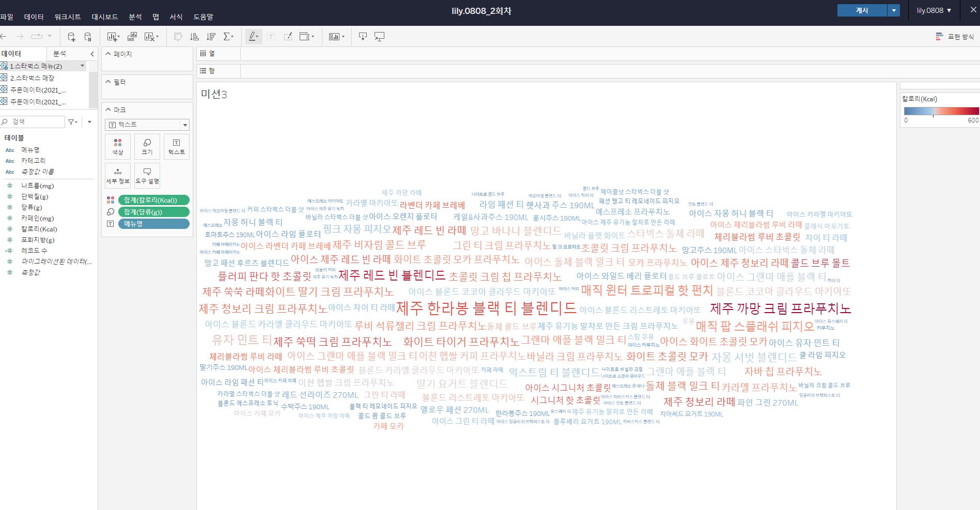Click the Download icon in toolbar
The width and height of the screenshot is (980, 510).
tap(363, 37)
